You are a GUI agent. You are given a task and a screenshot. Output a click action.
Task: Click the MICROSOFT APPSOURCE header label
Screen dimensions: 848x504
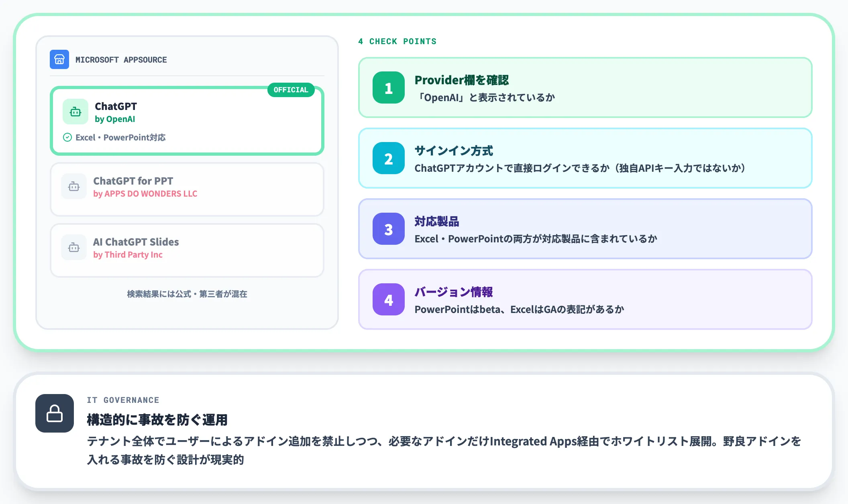[x=121, y=60]
